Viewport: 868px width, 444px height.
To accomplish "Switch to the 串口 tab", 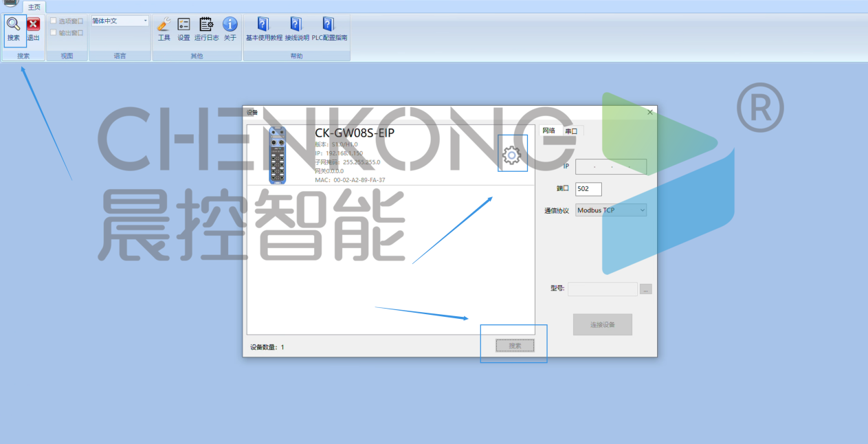I will (x=571, y=131).
